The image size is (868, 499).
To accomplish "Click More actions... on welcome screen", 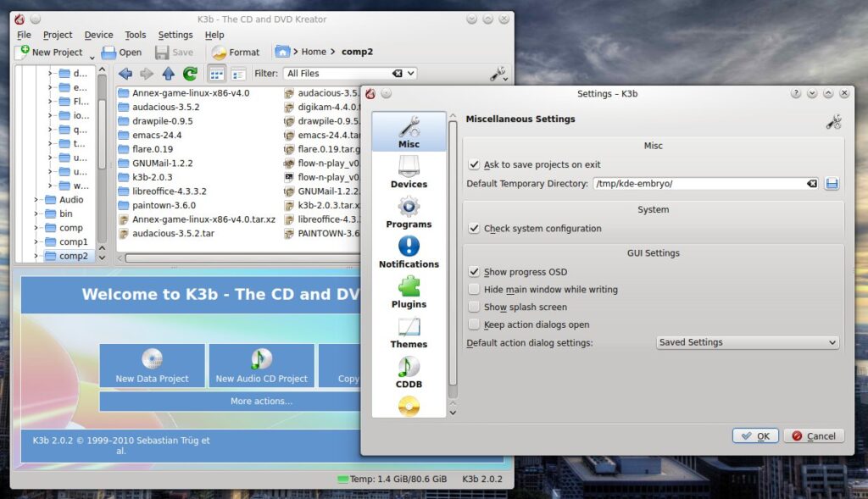I will [261, 401].
